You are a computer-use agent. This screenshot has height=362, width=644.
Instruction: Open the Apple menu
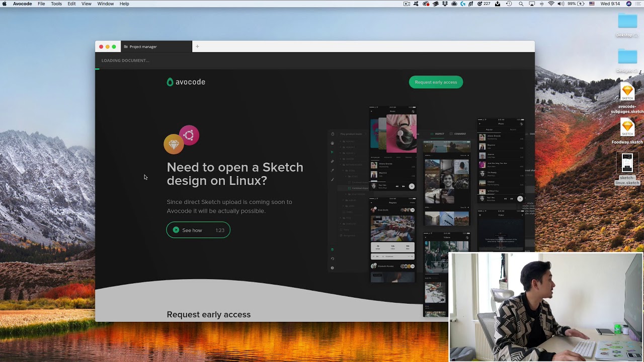[6, 4]
